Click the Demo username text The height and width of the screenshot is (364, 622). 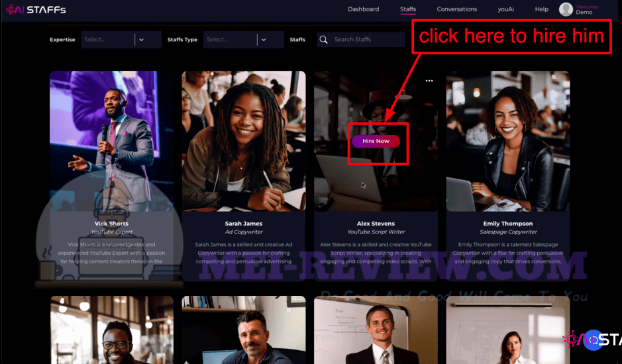[x=584, y=13]
